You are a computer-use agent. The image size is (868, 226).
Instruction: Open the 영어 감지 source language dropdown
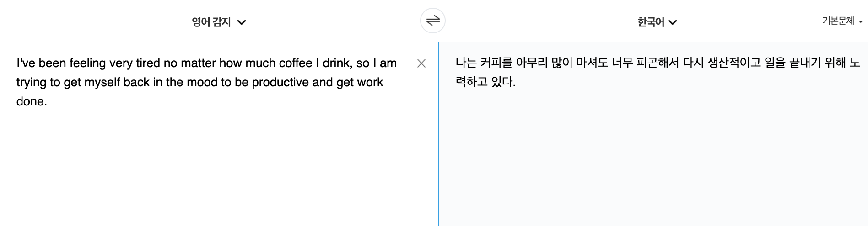tap(219, 22)
